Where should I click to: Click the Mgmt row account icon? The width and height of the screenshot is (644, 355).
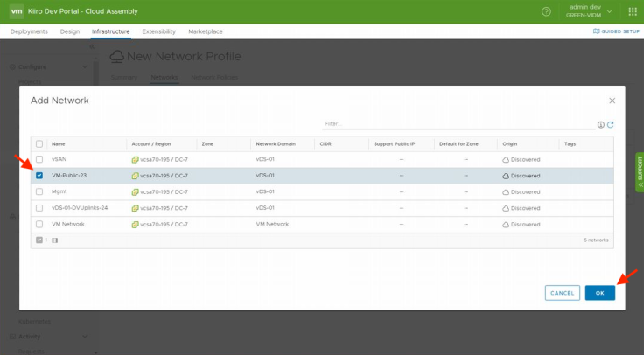pyautogui.click(x=135, y=192)
